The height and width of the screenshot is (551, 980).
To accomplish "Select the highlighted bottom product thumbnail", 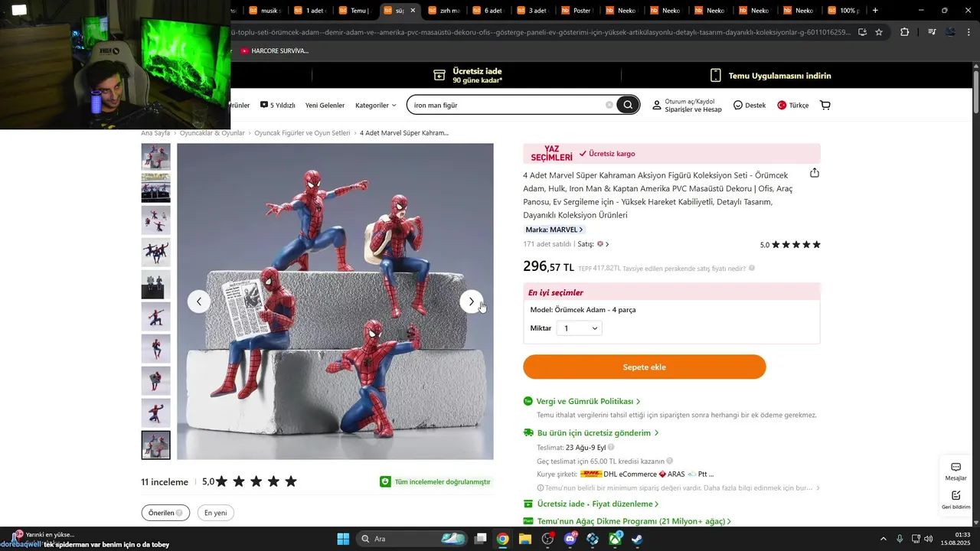I will (x=156, y=445).
